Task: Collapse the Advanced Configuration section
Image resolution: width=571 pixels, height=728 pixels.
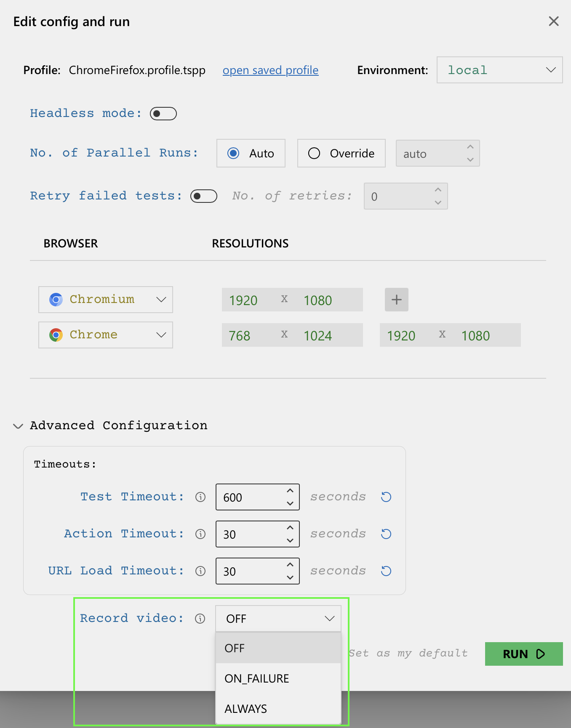Action: (18, 426)
